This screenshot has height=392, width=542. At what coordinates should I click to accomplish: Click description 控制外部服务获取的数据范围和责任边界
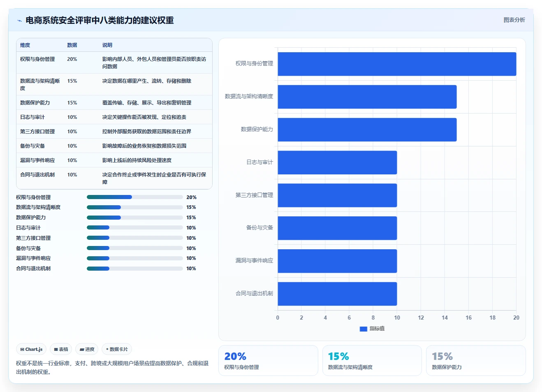click(x=147, y=132)
